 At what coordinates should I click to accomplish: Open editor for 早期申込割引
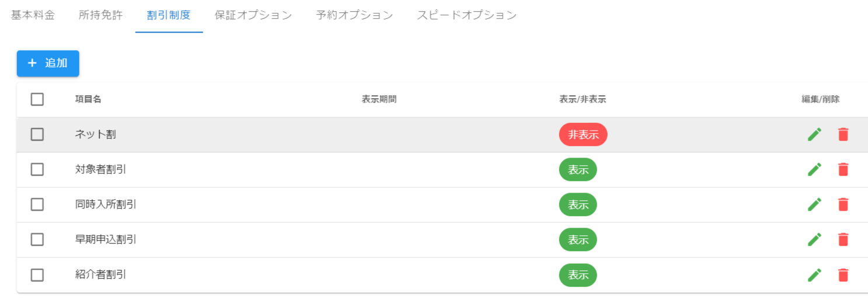814,239
